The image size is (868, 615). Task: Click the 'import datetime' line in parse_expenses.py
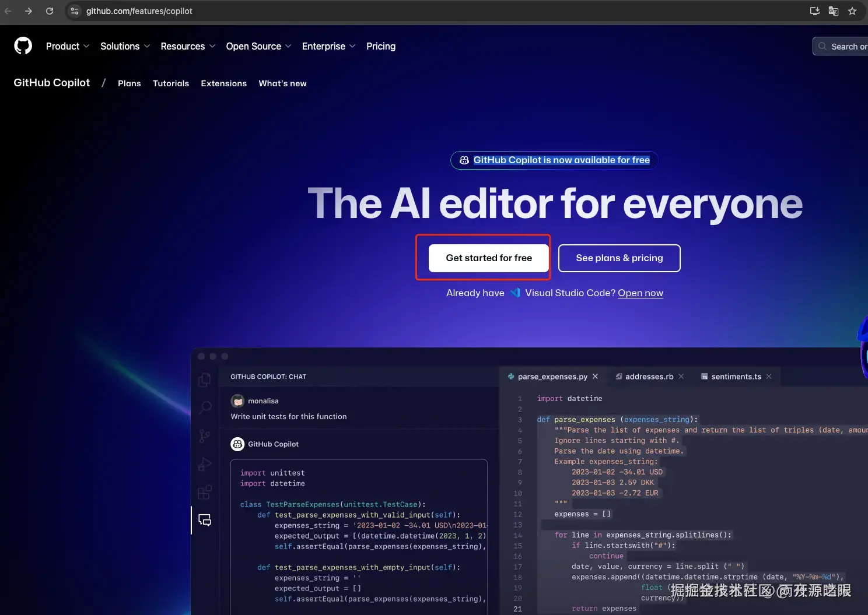[569, 399]
